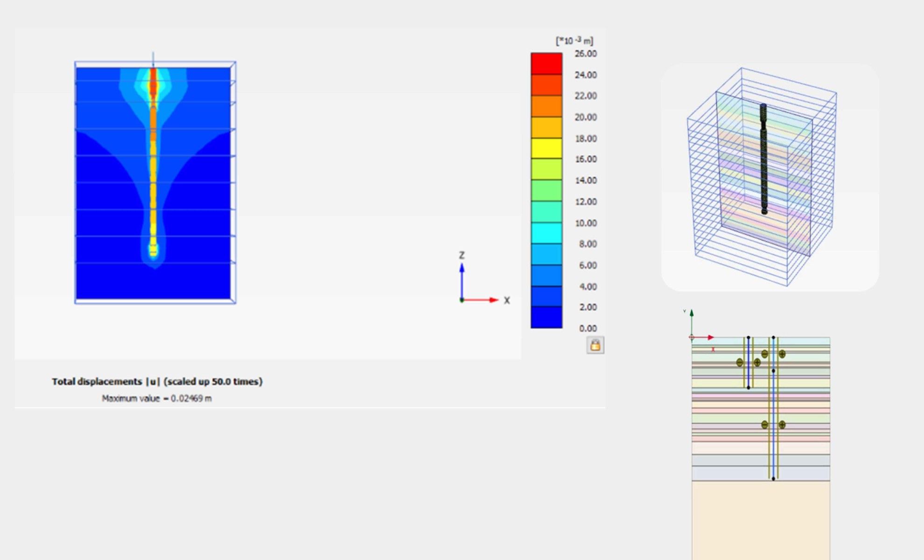
Task: Click the red 24.00–26.00 legend color band
Action: point(546,64)
